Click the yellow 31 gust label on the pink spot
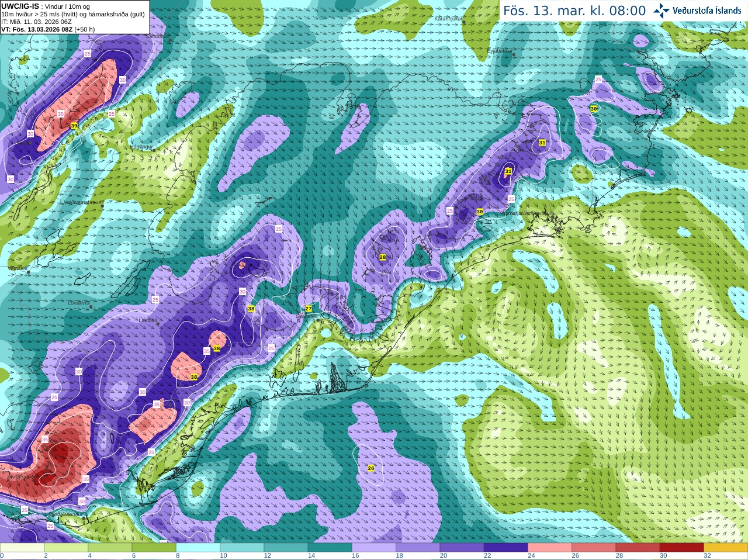 pos(508,171)
